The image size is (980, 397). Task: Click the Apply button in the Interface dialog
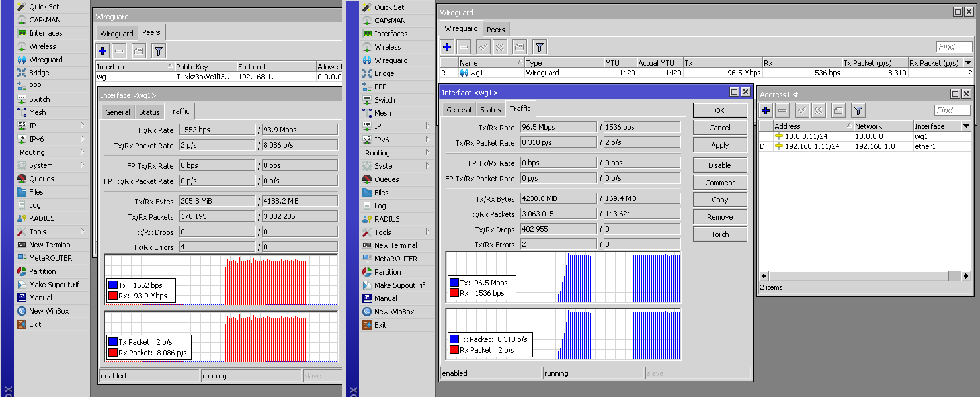[x=719, y=145]
